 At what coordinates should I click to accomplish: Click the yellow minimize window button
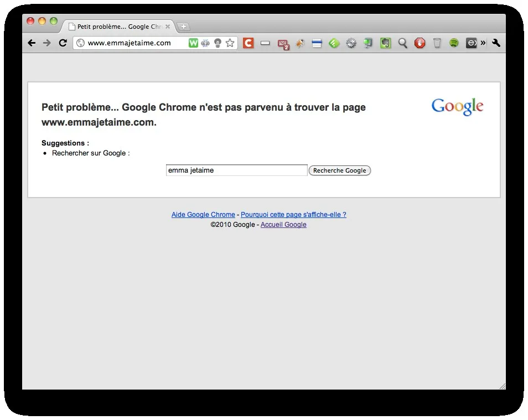pyautogui.click(x=42, y=21)
